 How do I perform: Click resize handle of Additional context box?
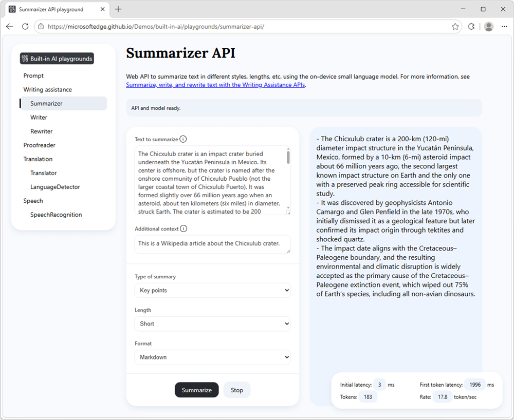[288, 251]
